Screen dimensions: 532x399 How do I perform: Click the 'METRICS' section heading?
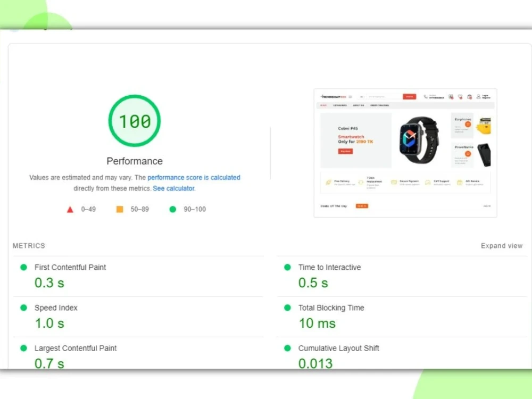tap(29, 246)
